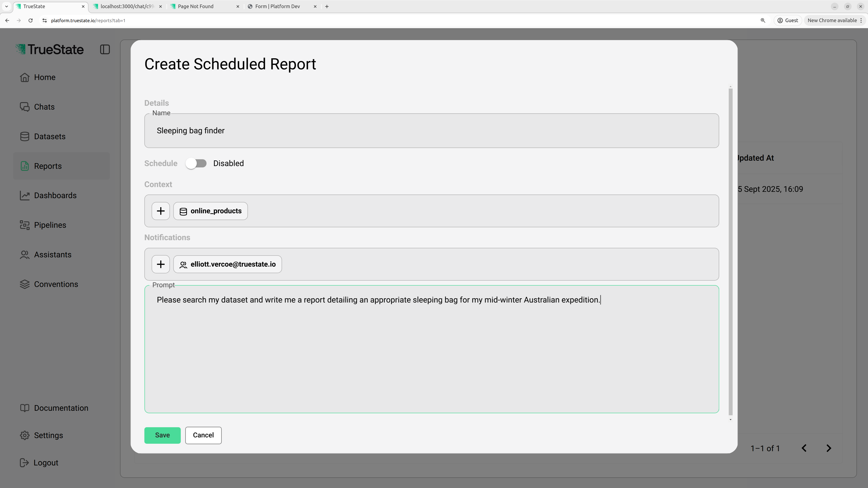Screen dimensions: 868x488
Task: Click the Logout icon
Action: click(x=25, y=463)
